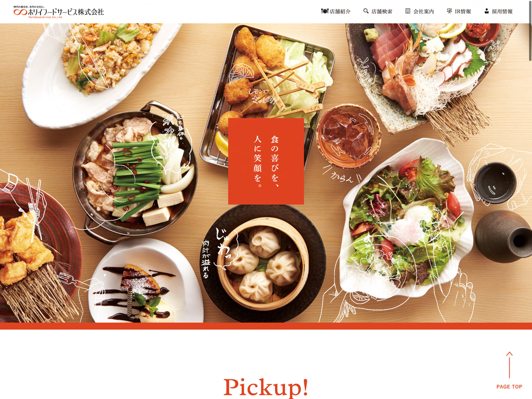This screenshot has width=532, height=399.
Task: Click the ホリイフードサービス株式会社 company name
Action: coord(66,12)
